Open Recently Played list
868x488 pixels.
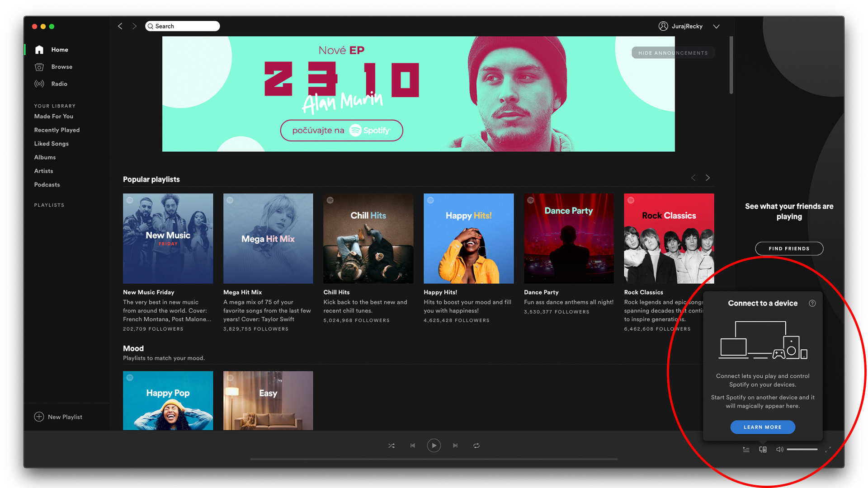pyautogui.click(x=57, y=130)
